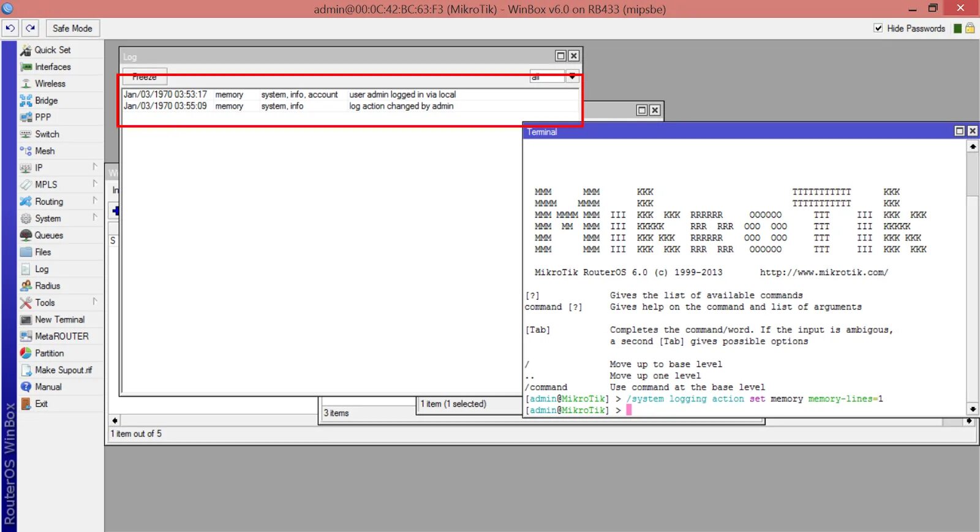This screenshot has width=980, height=532.
Task: Click the Routing menu icon
Action: tap(26, 202)
